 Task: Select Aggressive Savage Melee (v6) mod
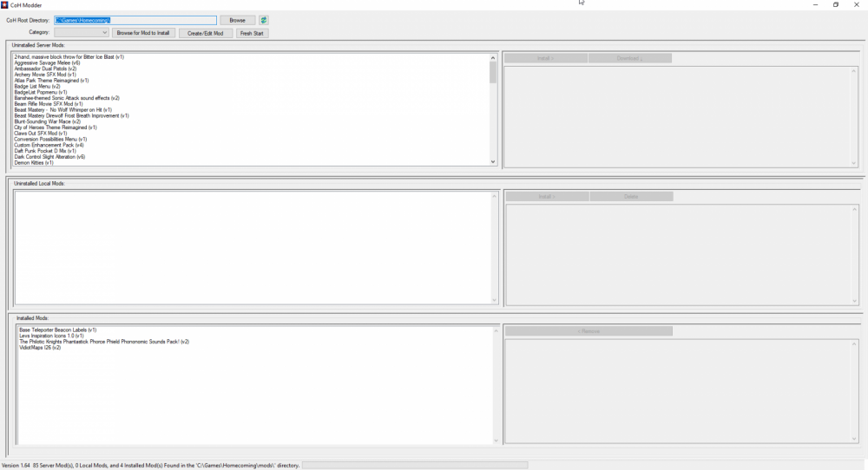pyautogui.click(x=48, y=62)
